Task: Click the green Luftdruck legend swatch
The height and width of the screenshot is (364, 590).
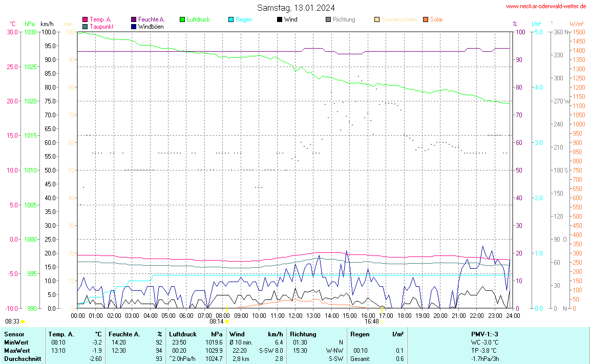Action: pyautogui.click(x=182, y=19)
